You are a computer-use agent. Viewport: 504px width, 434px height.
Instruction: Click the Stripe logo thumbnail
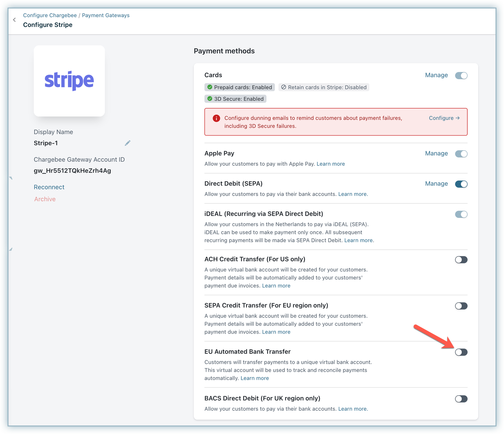69,81
